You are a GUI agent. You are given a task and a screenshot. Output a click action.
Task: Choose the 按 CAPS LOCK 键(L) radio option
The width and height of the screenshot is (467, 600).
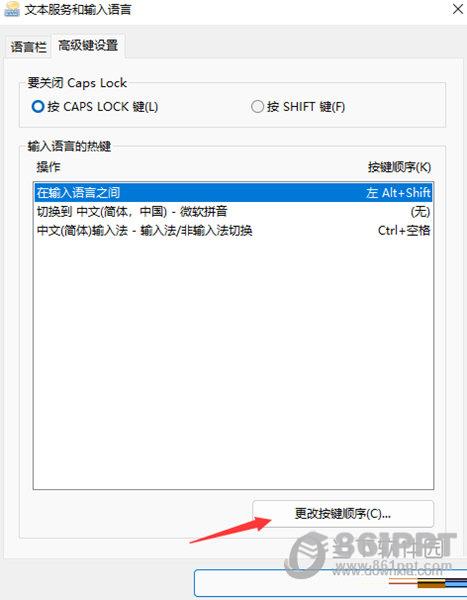[x=95, y=106]
